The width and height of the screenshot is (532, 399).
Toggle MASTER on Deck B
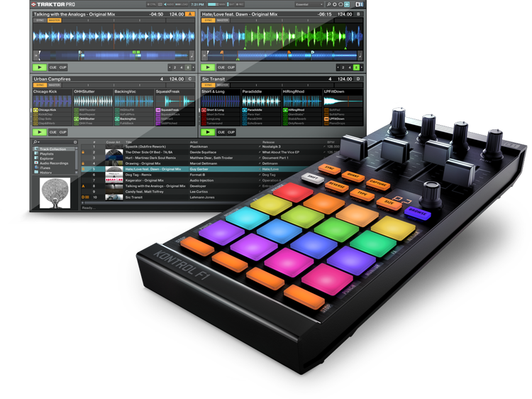pyautogui.click(x=222, y=21)
